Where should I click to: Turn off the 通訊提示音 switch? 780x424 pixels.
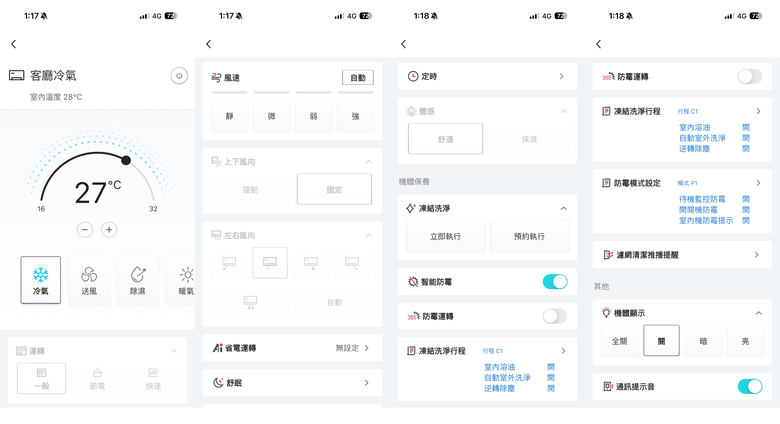click(750, 386)
